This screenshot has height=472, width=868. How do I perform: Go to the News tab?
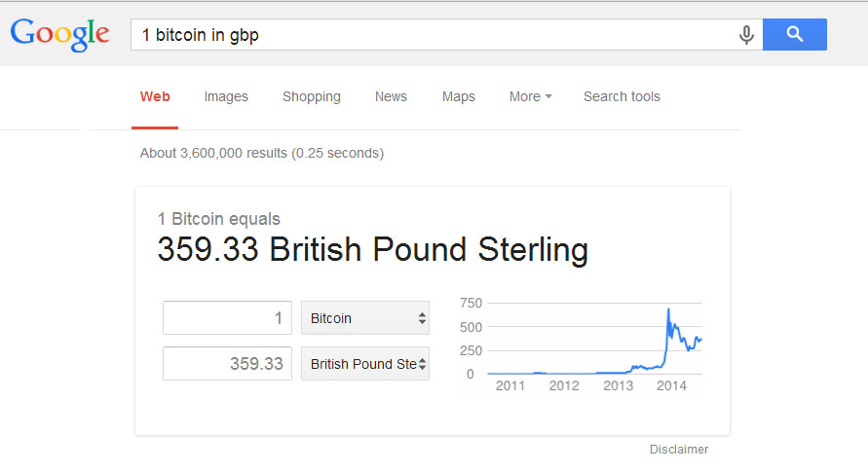(x=391, y=96)
